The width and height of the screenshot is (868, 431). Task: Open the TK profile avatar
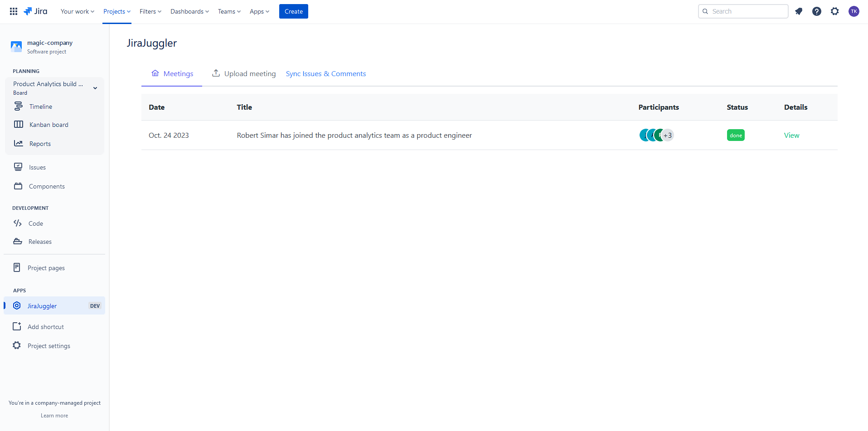tap(854, 11)
